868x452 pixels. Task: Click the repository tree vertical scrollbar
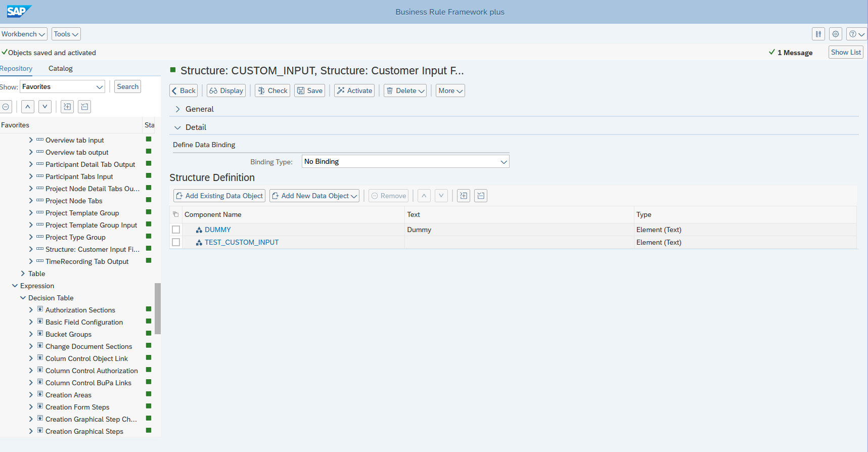158,308
